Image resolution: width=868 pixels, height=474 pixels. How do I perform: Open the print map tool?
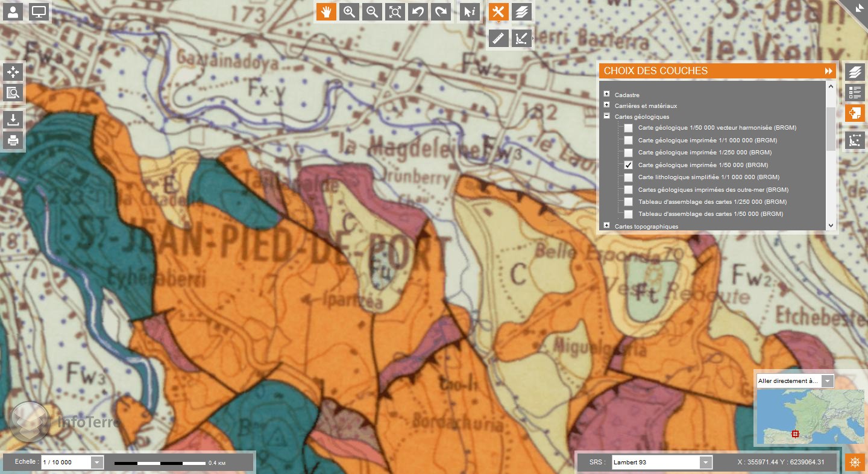point(13,140)
